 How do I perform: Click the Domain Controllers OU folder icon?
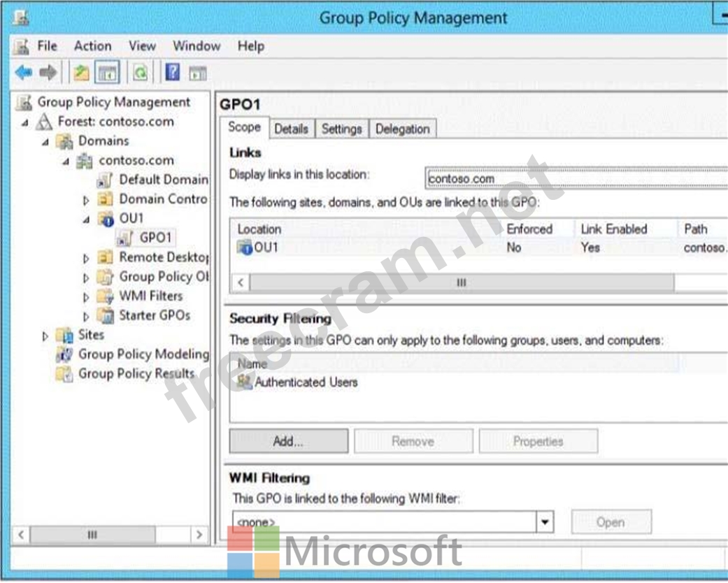[105, 199]
